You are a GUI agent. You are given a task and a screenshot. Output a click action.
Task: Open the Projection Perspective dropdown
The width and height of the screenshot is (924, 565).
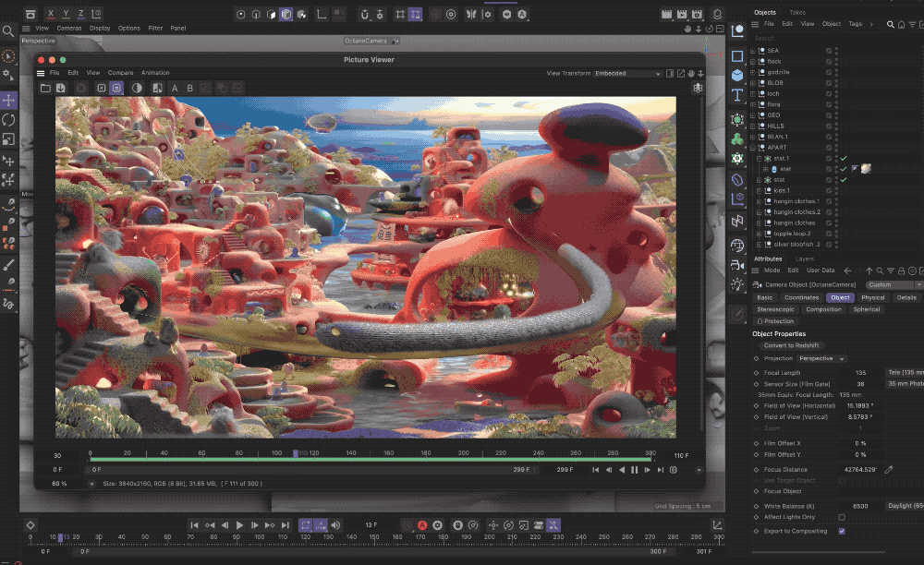point(821,358)
